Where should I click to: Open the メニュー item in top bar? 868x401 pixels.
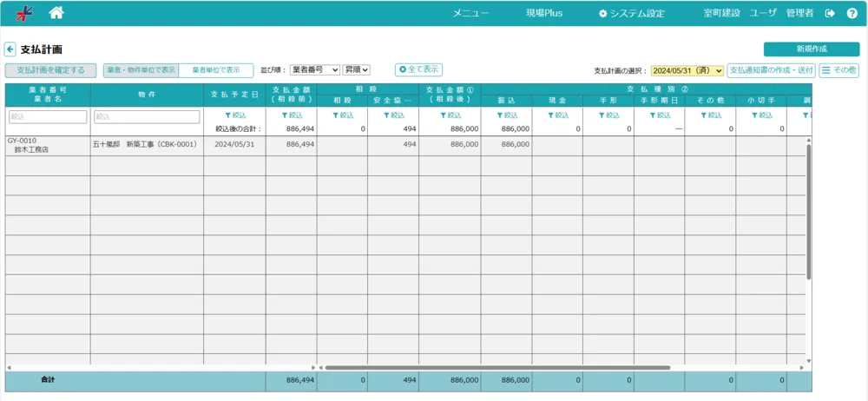(x=470, y=13)
